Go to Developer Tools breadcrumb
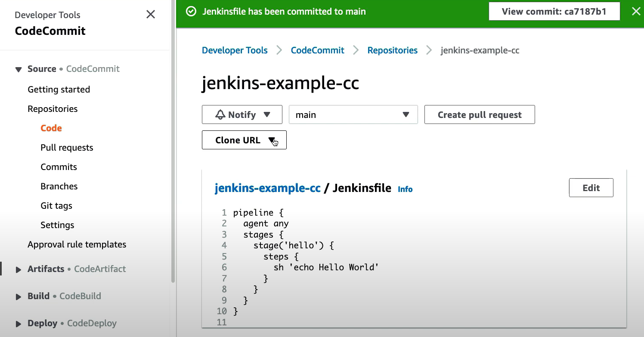 [235, 50]
